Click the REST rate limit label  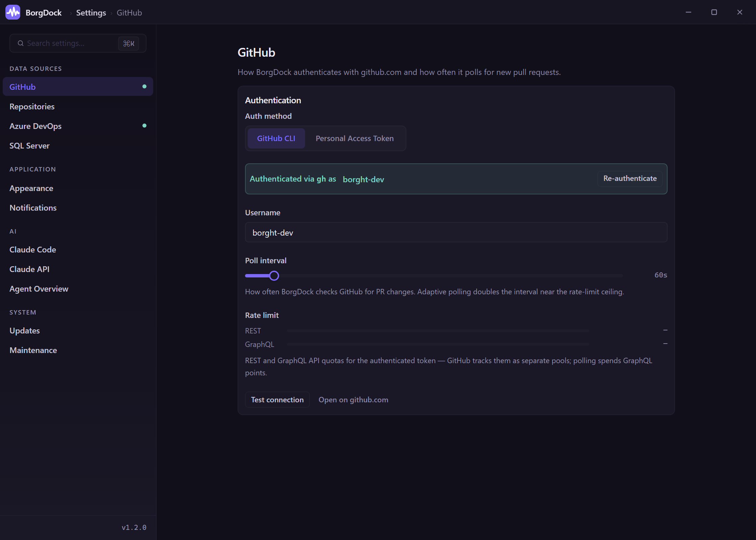[x=253, y=331]
